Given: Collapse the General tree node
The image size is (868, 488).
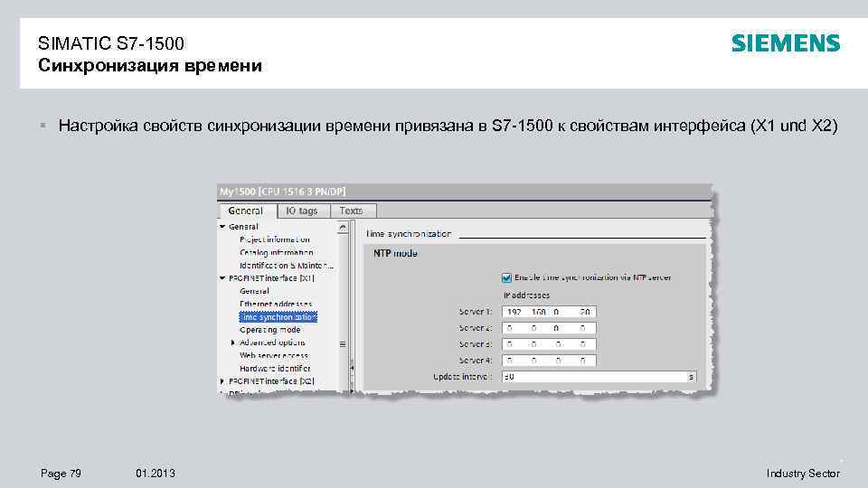Looking at the screenshot, I should pyautogui.click(x=222, y=227).
